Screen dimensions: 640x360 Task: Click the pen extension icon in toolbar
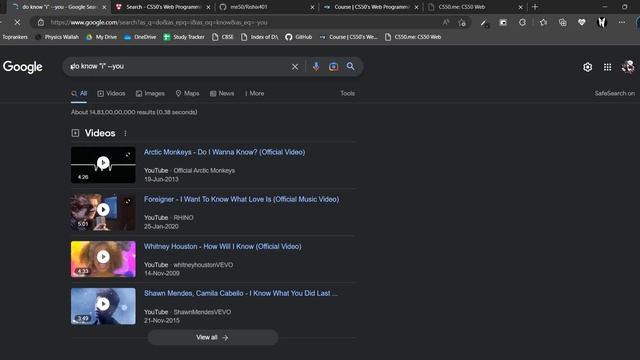484,23
